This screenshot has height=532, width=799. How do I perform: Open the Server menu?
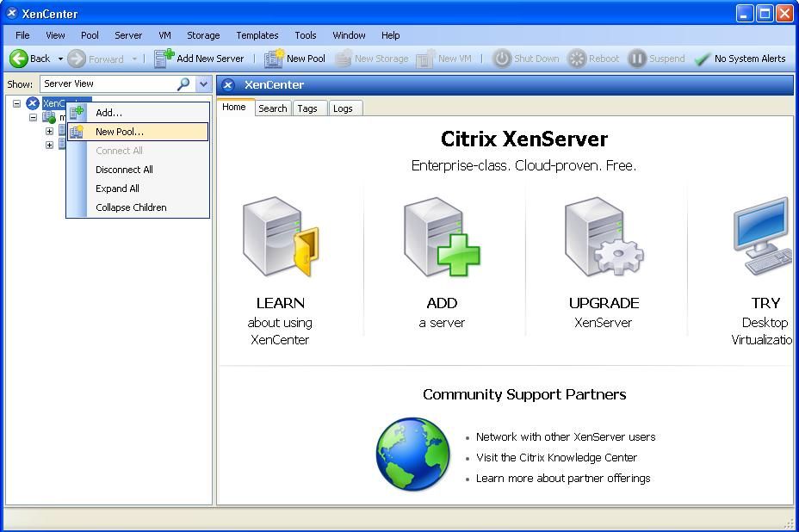[128, 35]
